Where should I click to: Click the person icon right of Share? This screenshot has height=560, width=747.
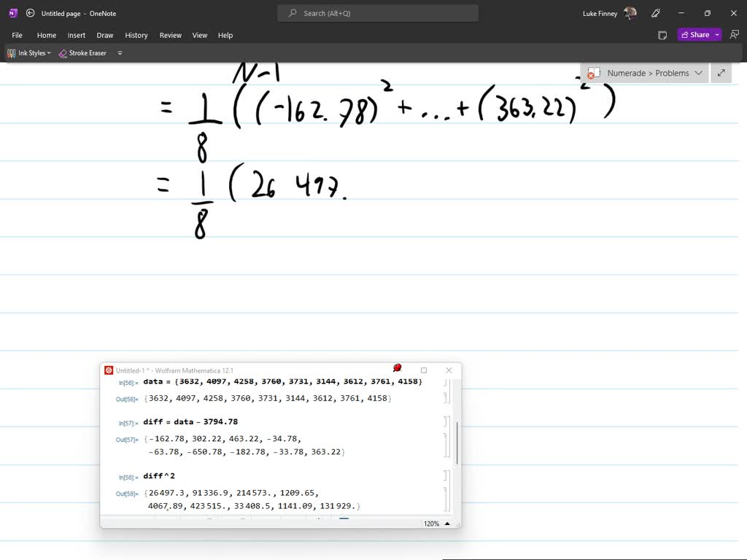pos(734,35)
